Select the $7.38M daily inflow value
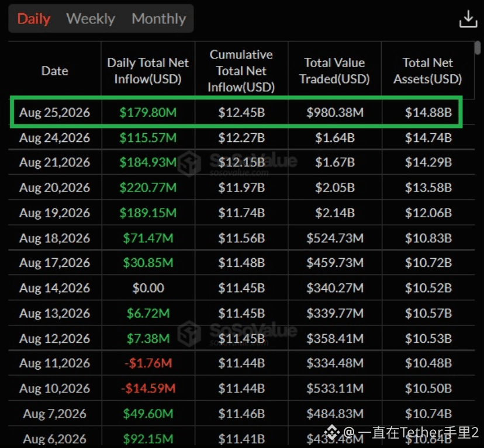Screen dimensions: 484x448 tap(148, 339)
